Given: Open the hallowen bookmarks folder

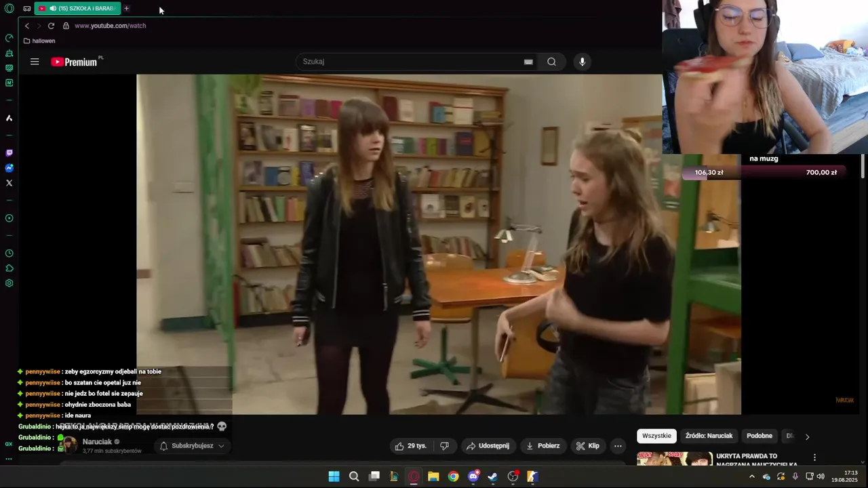Looking at the screenshot, I should [x=39, y=41].
